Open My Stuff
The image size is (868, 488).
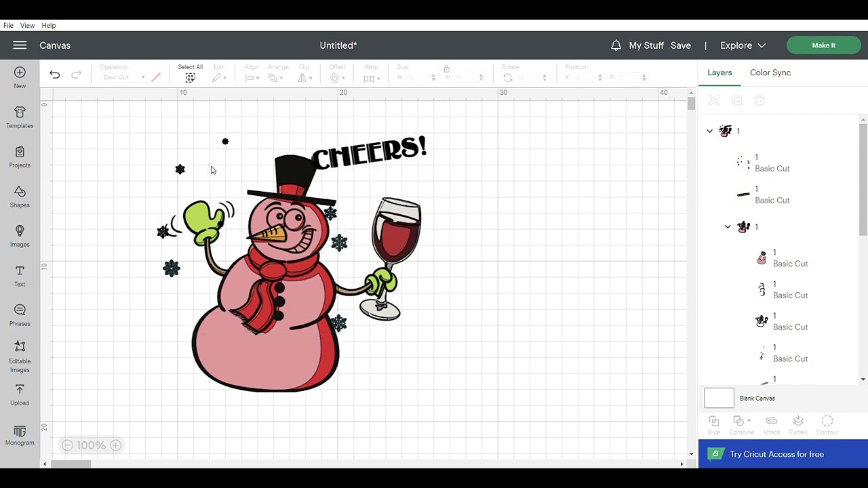646,45
